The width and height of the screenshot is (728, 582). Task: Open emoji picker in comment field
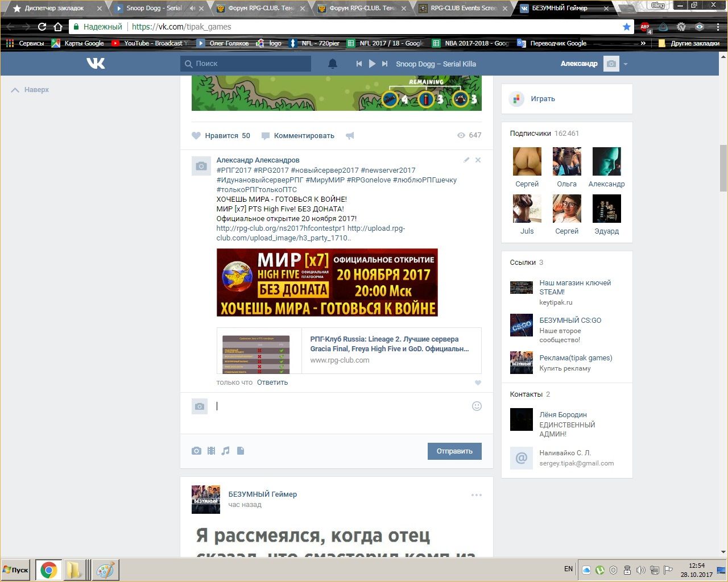(477, 406)
